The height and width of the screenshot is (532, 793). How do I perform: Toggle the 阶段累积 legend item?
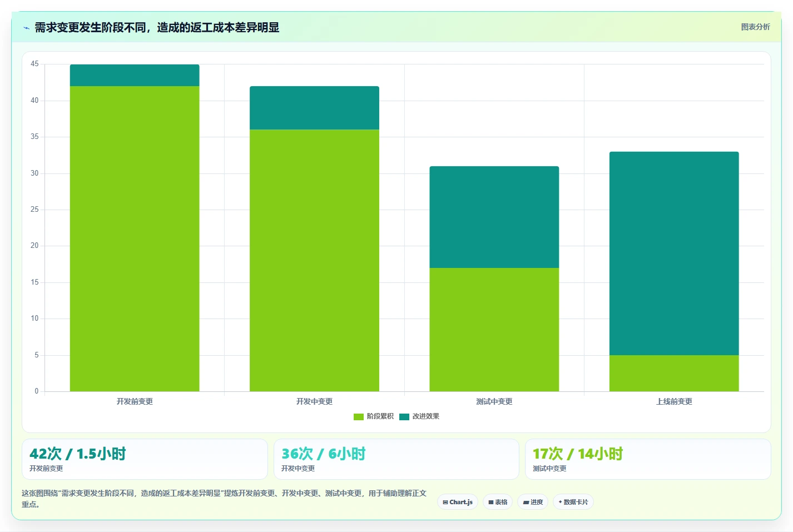[x=374, y=416]
